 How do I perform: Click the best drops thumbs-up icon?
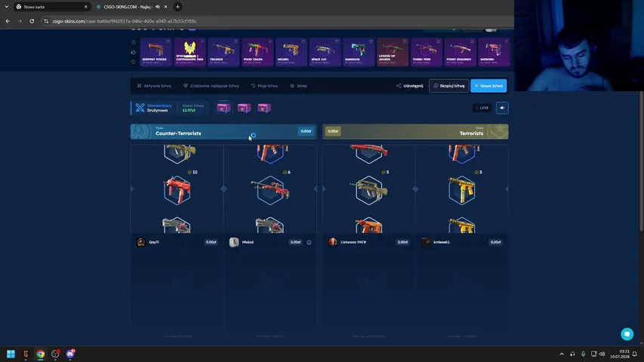point(133,52)
